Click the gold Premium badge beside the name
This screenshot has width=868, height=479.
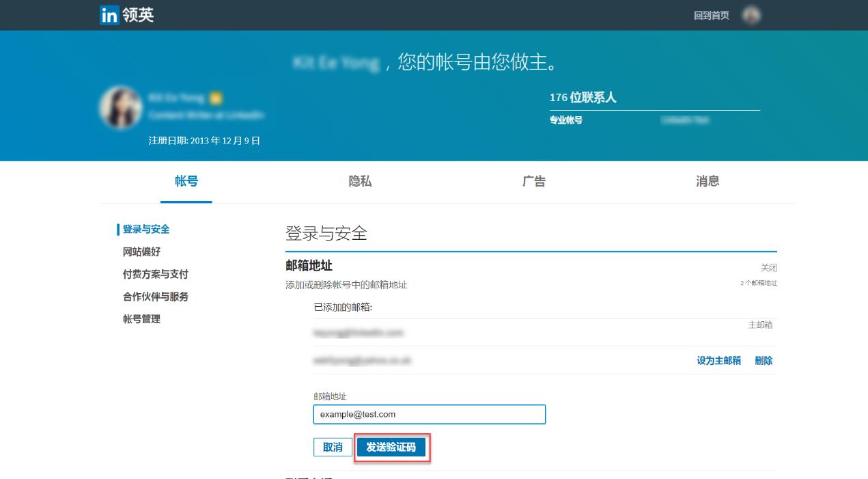[215, 97]
